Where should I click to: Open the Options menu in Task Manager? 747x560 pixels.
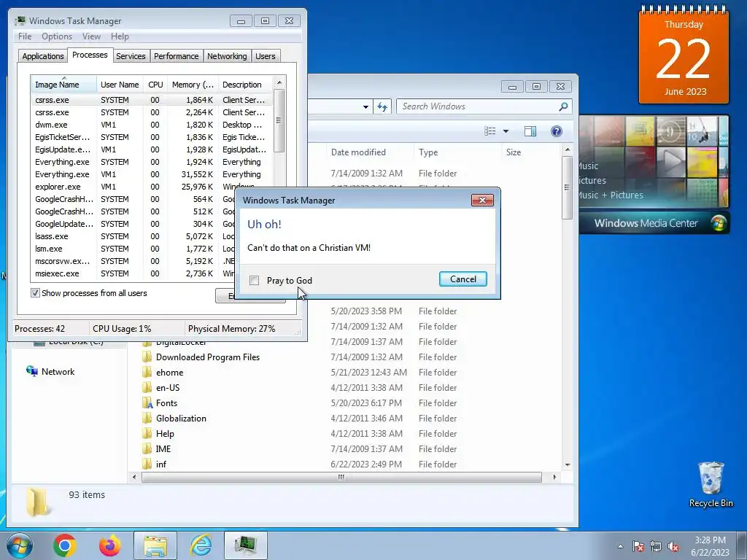point(57,36)
